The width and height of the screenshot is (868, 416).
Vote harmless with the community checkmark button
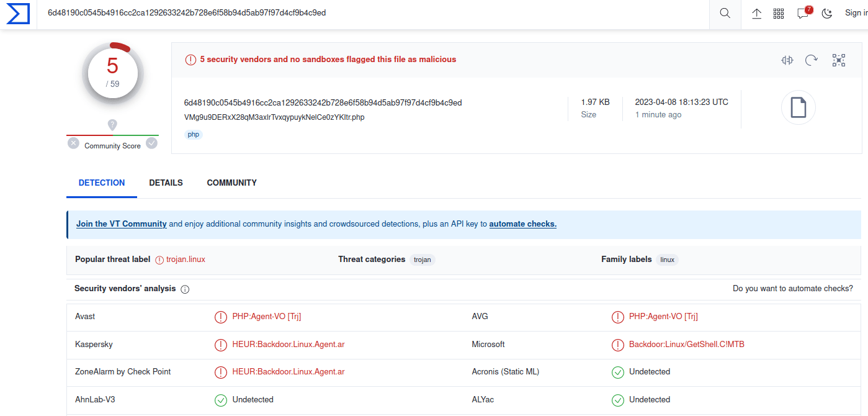(x=151, y=143)
